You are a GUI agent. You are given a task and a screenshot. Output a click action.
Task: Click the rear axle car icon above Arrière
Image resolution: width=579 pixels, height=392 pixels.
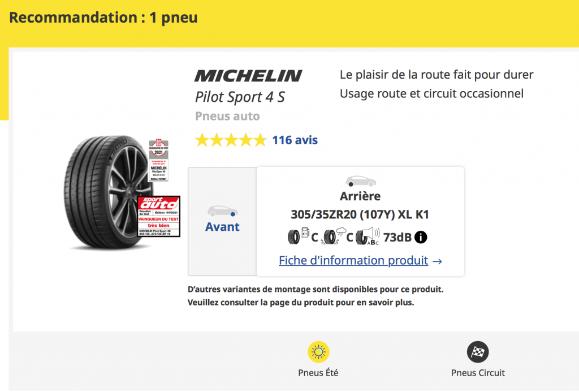tap(361, 181)
